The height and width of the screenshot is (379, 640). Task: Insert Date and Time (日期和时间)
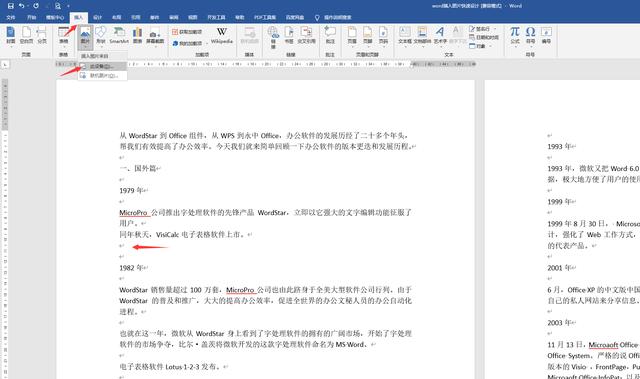pyautogui.click(x=484, y=38)
